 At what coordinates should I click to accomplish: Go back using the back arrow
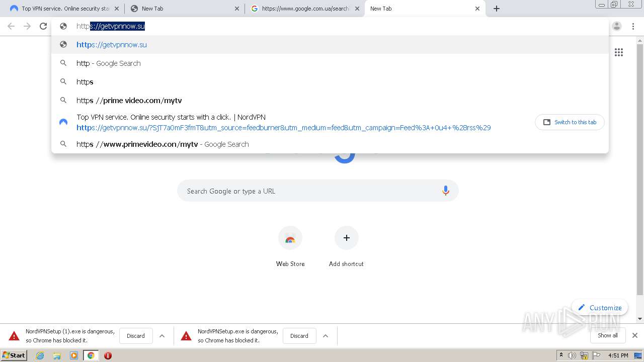coord(11,26)
